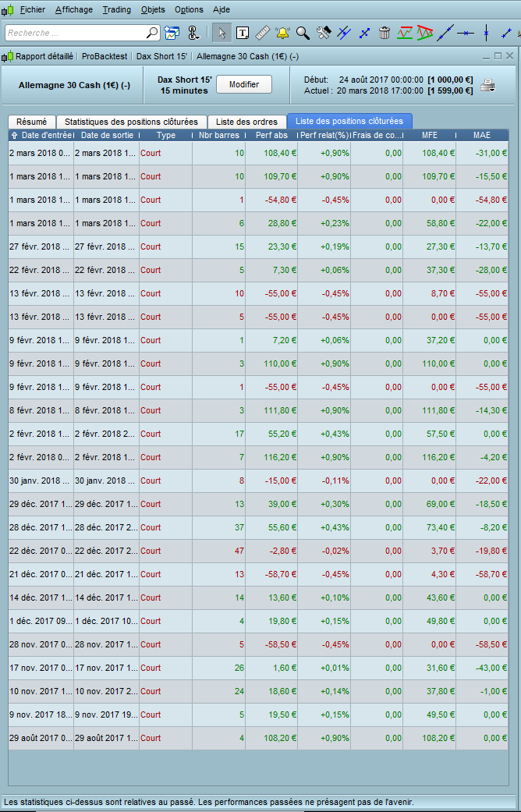Switch to Liste des ordres tab
521x812 pixels.
tap(246, 122)
